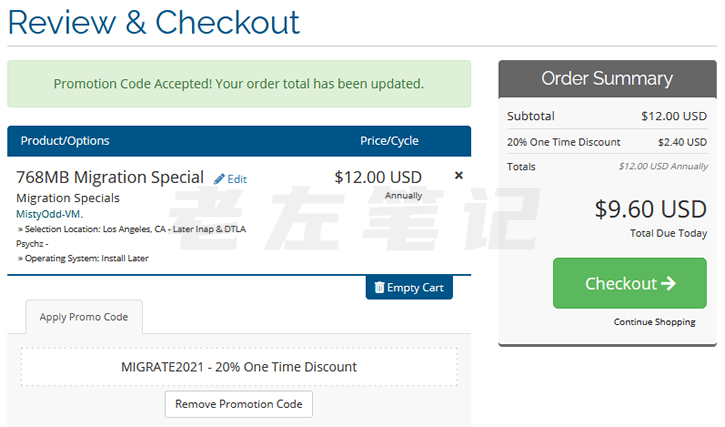725x427 pixels.
Task: Click the arrow icon on Checkout
Action: 669,284
